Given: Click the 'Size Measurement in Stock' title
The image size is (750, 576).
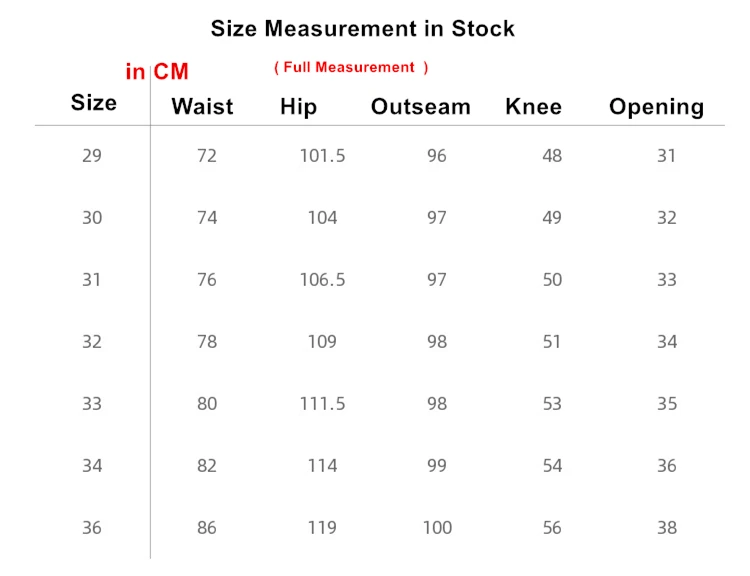Looking at the screenshot, I should tap(362, 29).
